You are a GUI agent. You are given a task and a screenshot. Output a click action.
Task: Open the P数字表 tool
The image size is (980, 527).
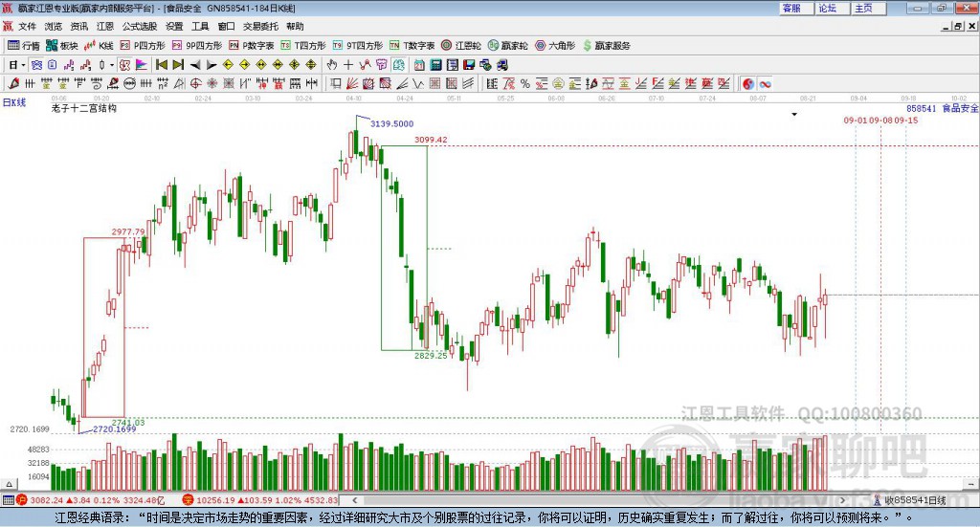pyautogui.click(x=252, y=46)
